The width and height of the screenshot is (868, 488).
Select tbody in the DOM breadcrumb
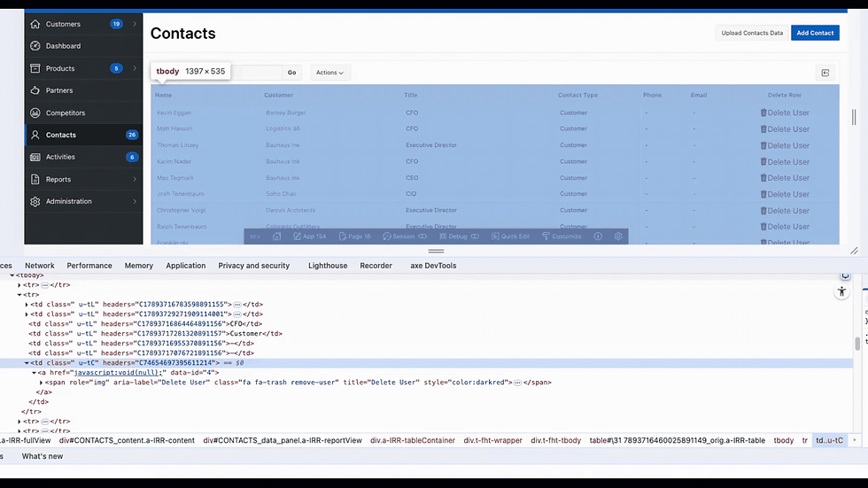pos(783,440)
